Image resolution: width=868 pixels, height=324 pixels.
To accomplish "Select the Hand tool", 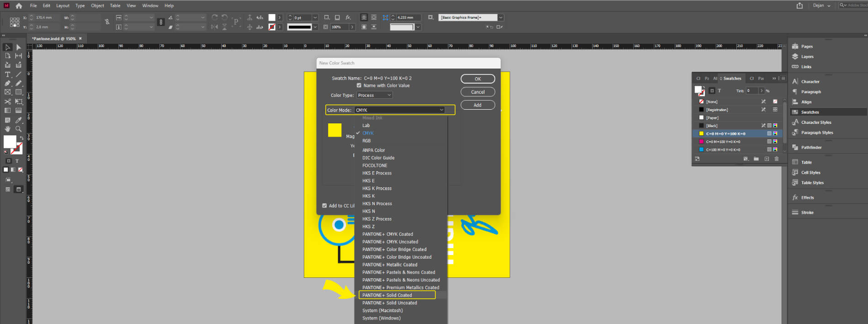I will pyautogui.click(x=7, y=129).
